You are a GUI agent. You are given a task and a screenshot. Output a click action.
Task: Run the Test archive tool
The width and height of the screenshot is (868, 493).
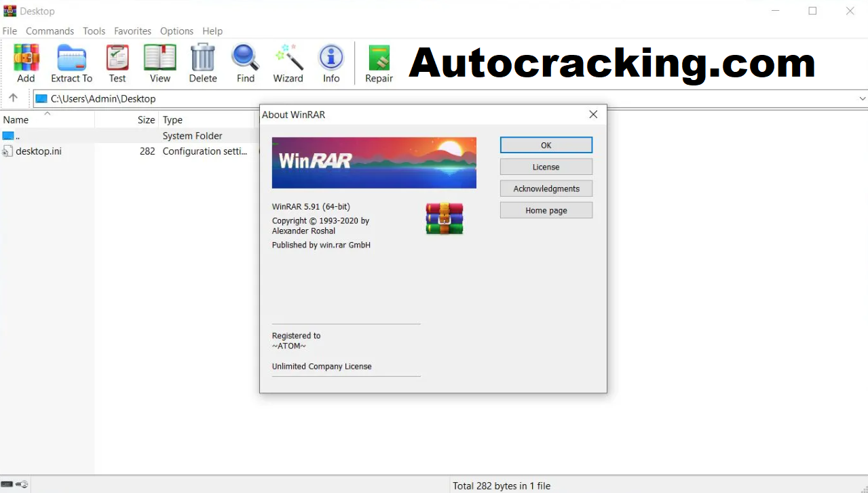click(x=117, y=58)
